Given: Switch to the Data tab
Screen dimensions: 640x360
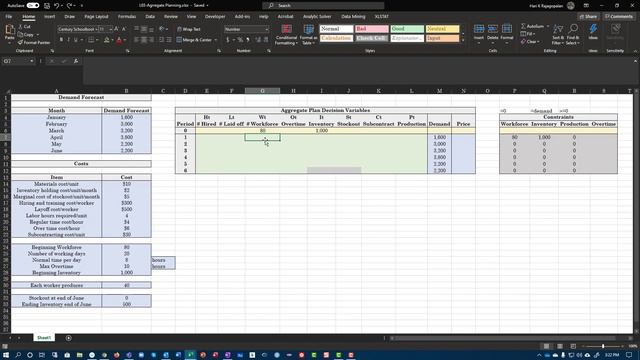Looking at the screenshot, I should pyautogui.click(x=150, y=17).
